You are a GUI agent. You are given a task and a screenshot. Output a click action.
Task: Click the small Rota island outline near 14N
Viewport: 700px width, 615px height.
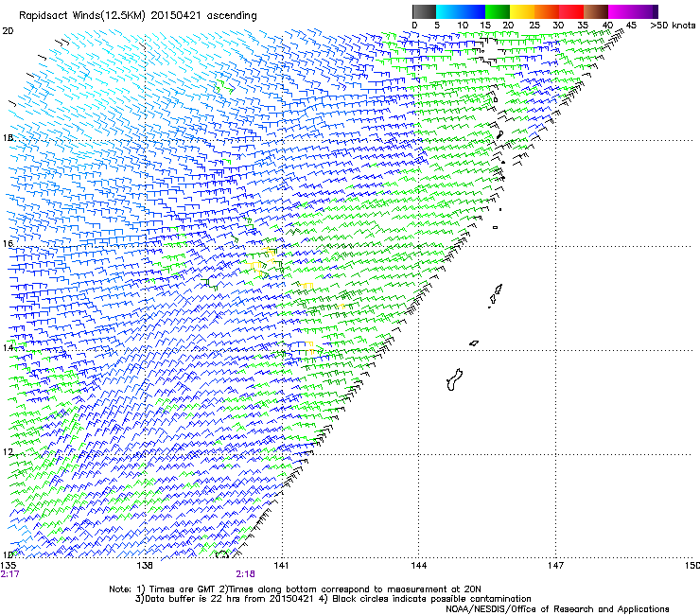click(x=474, y=343)
